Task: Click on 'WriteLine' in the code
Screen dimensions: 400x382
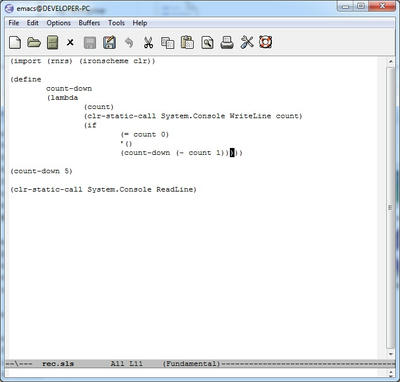Action: pos(250,116)
